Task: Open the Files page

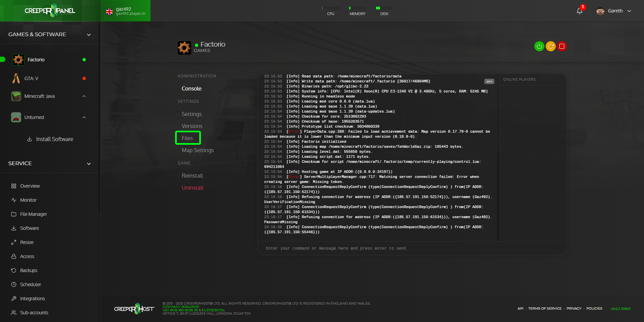Action: (187, 138)
